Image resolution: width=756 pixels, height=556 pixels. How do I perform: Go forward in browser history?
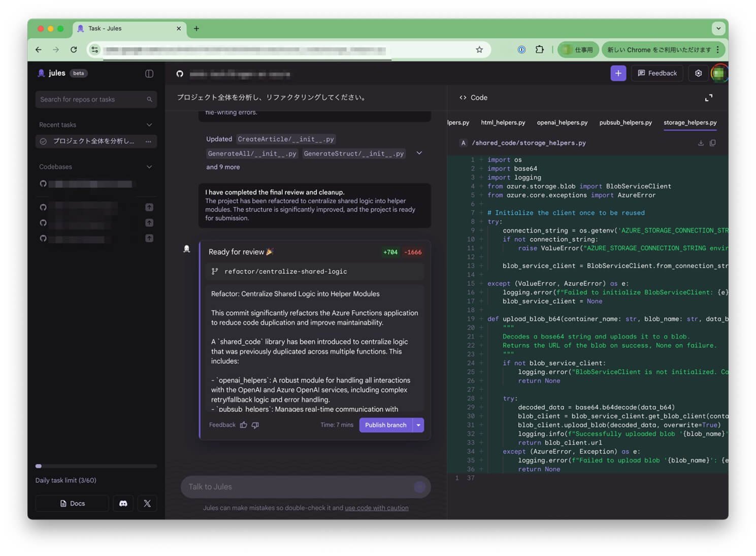(56, 50)
